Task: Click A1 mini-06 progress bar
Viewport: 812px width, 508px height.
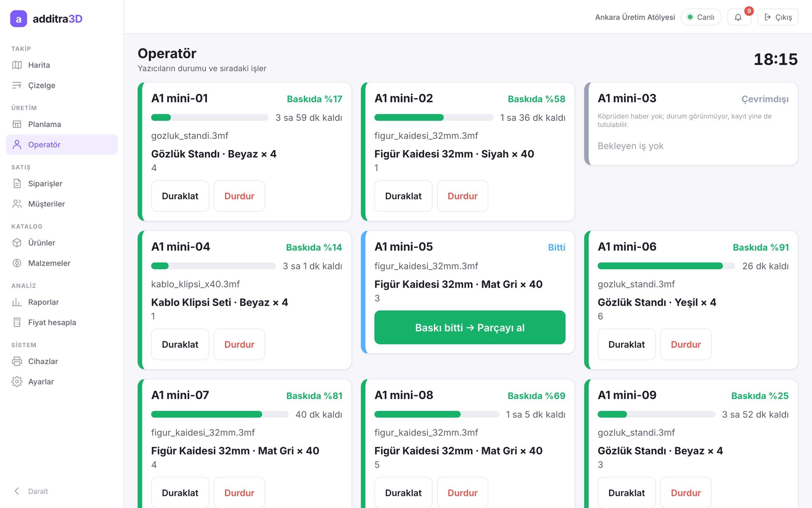Action: [666, 266]
